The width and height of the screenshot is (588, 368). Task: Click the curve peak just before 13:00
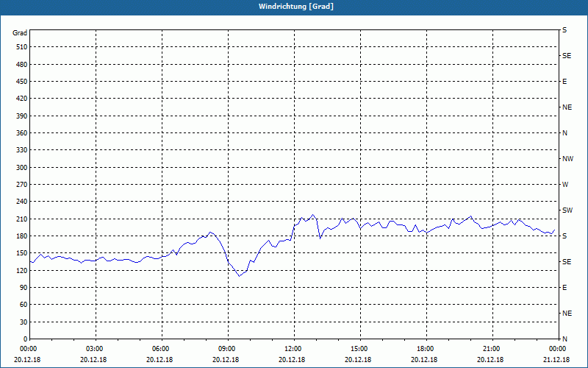313,215
